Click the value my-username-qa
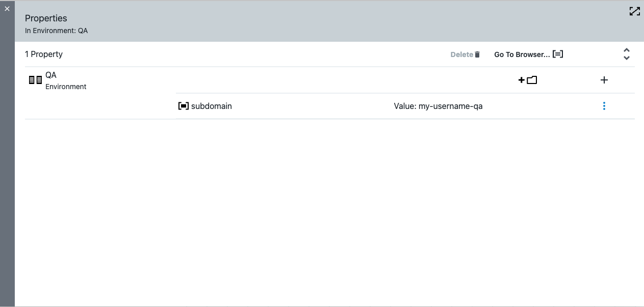Image resolution: width=644 pixels, height=307 pixels. click(x=438, y=106)
